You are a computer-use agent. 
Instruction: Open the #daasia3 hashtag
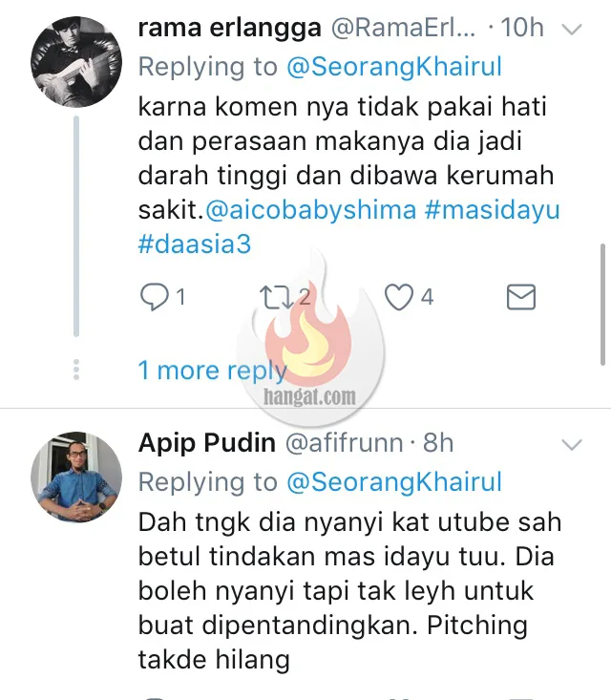point(195,244)
